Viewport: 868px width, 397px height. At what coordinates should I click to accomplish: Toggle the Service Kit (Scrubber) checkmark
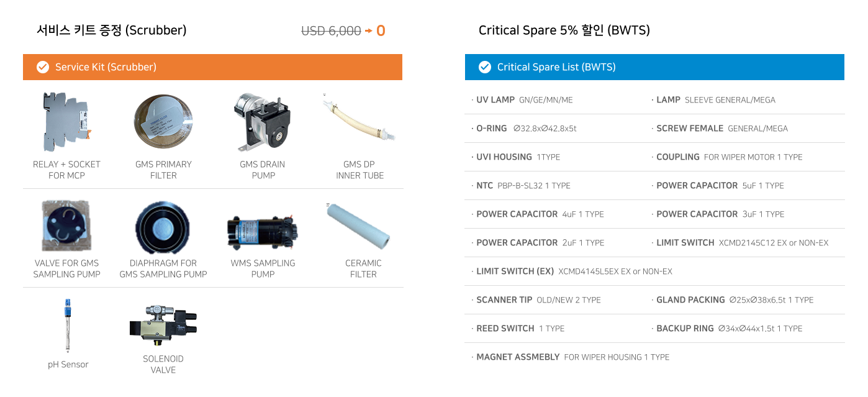click(x=43, y=67)
